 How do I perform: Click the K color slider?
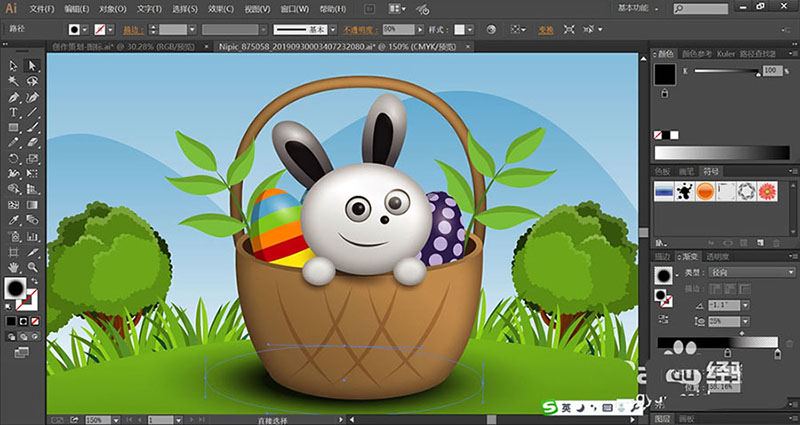coord(725,72)
